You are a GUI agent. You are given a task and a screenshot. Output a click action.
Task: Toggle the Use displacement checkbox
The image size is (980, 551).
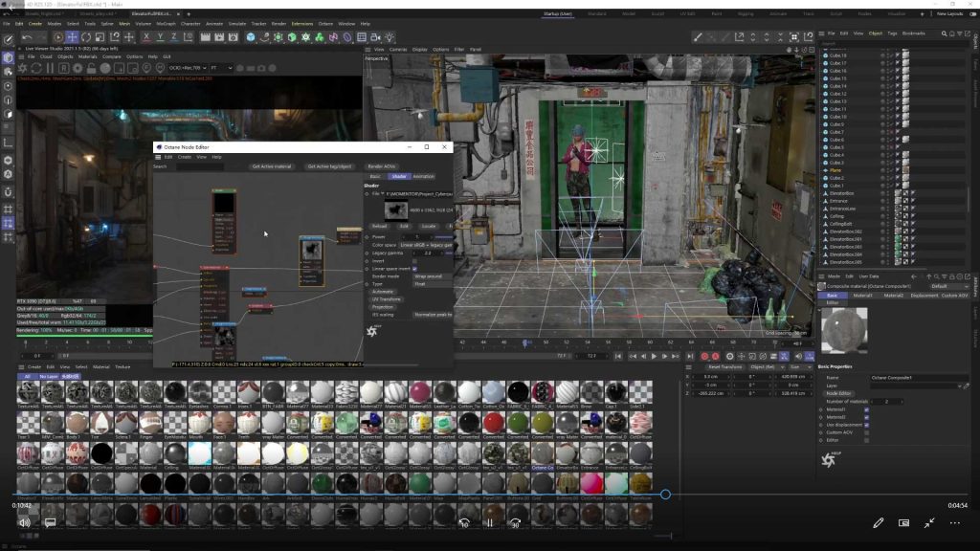pos(866,425)
